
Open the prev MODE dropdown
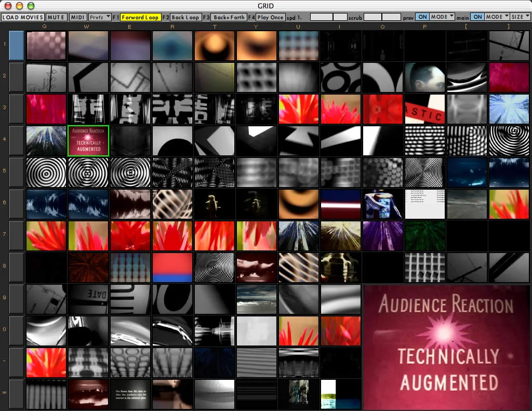[442, 17]
